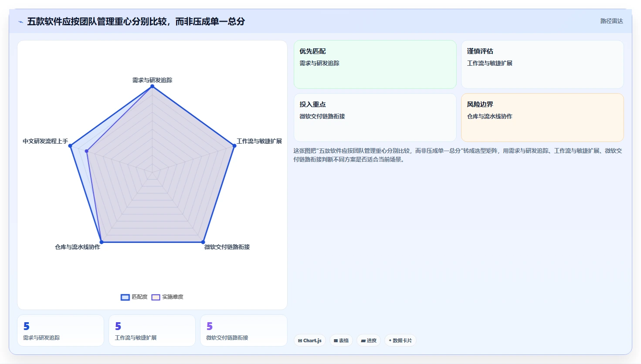The height and width of the screenshot is (364, 641).
Task: Click the description paragraph starting 这张图把
Action: click(458, 155)
